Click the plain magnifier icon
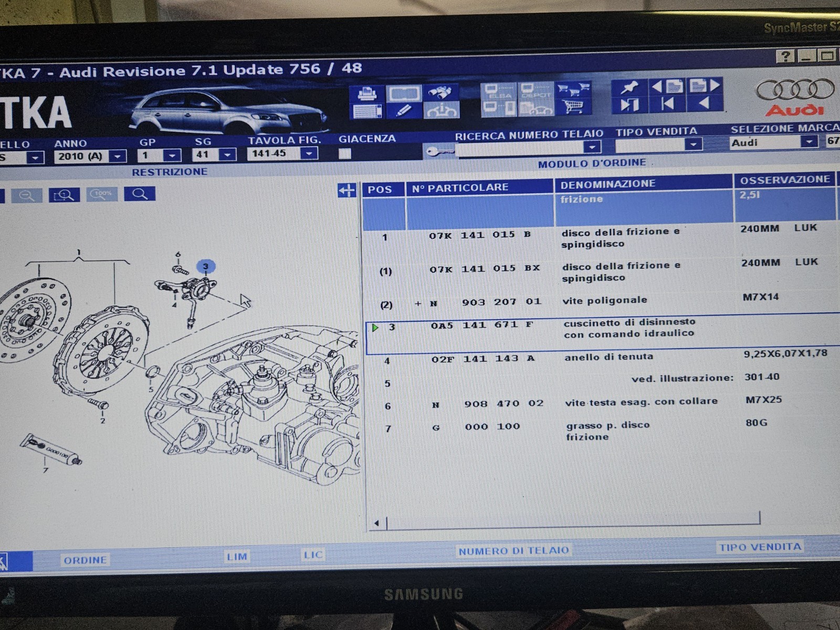Image resolution: width=840 pixels, height=630 pixels. coord(140,194)
